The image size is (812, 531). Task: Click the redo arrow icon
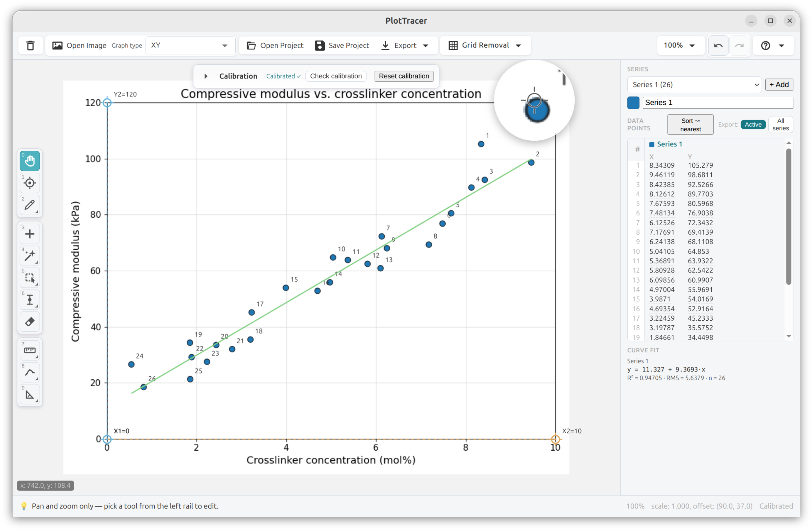tap(739, 45)
